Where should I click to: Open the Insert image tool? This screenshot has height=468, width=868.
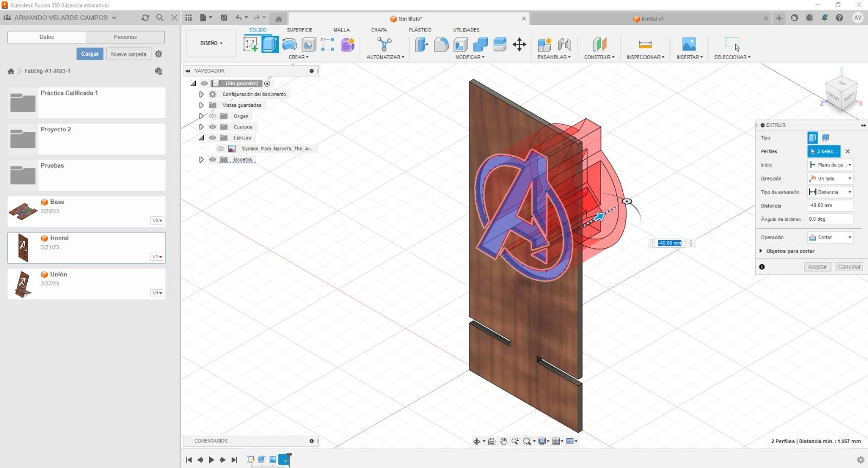(x=688, y=44)
